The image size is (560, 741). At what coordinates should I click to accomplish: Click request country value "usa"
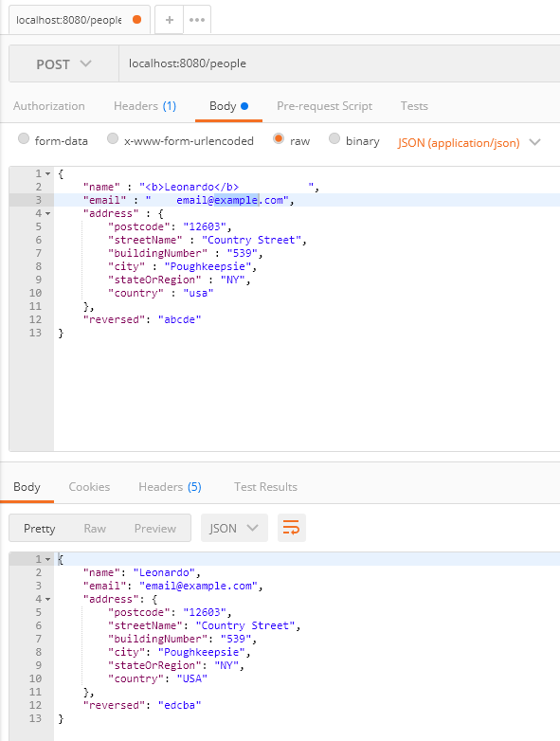tap(198, 293)
